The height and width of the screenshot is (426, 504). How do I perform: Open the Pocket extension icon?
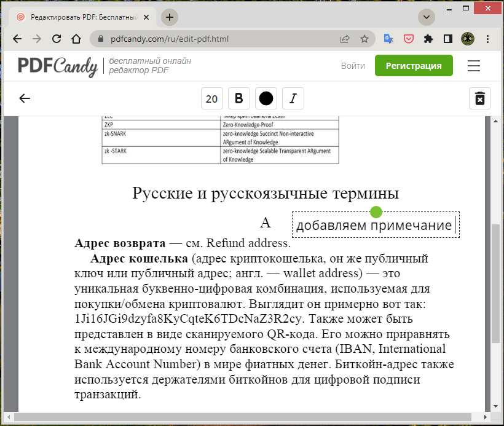pyautogui.click(x=409, y=39)
